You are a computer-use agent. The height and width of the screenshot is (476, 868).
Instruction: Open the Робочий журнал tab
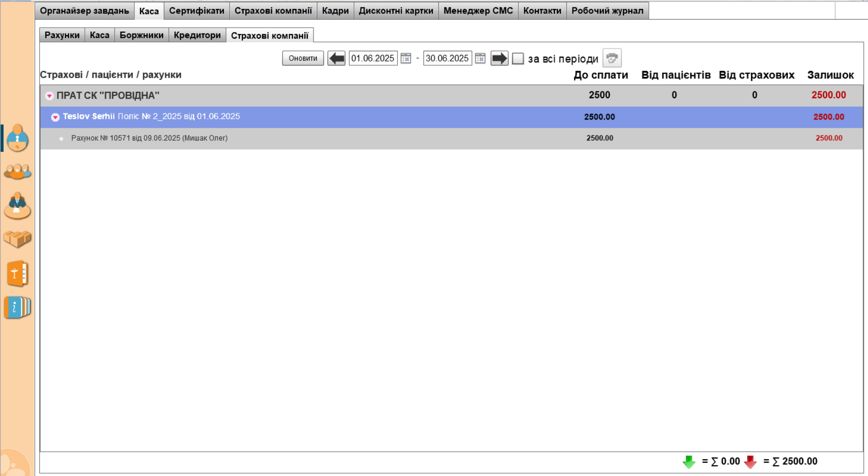click(607, 10)
